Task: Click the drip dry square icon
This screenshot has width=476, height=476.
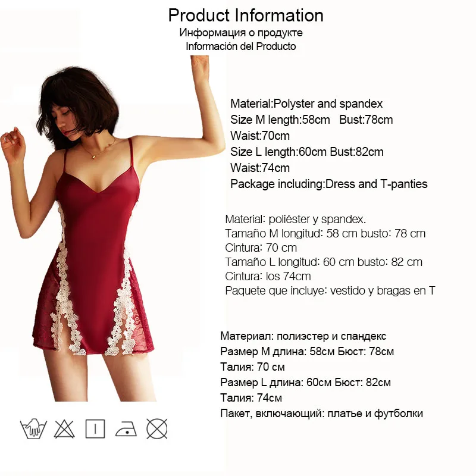Action: coord(95,429)
